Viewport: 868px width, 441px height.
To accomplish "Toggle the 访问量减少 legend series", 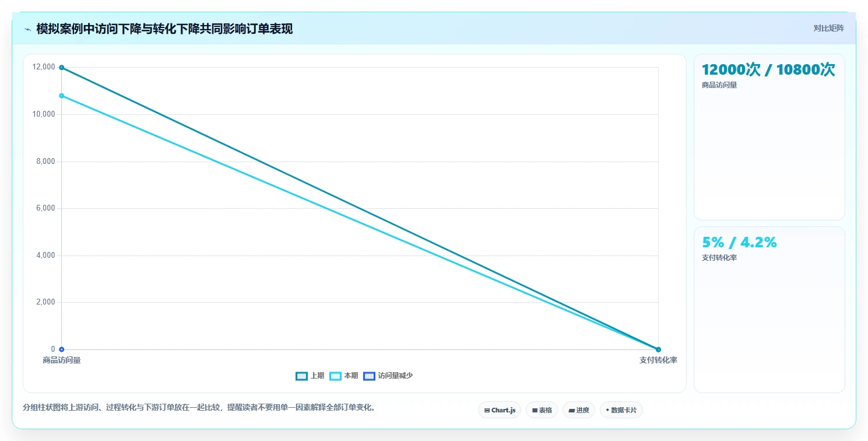I will (x=388, y=376).
